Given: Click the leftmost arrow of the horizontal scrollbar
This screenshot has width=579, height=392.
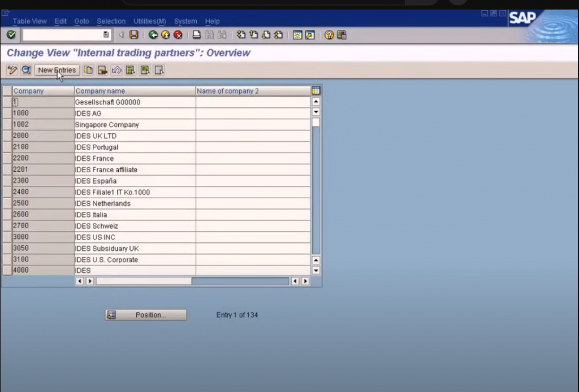Looking at the screenshot, I should 79,281.
